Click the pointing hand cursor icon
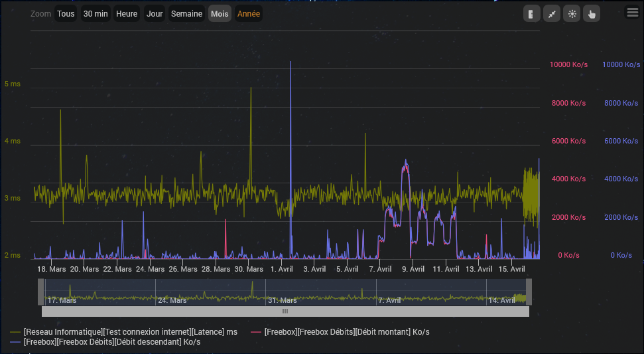 pyautogui.click(x=592, y=14)
